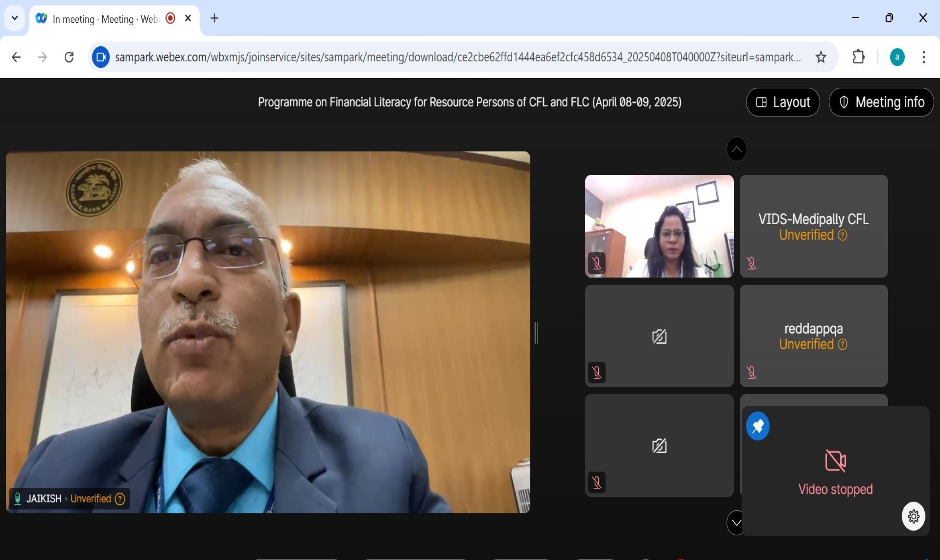Click the JAIKISH green microphone indicator

17,499
